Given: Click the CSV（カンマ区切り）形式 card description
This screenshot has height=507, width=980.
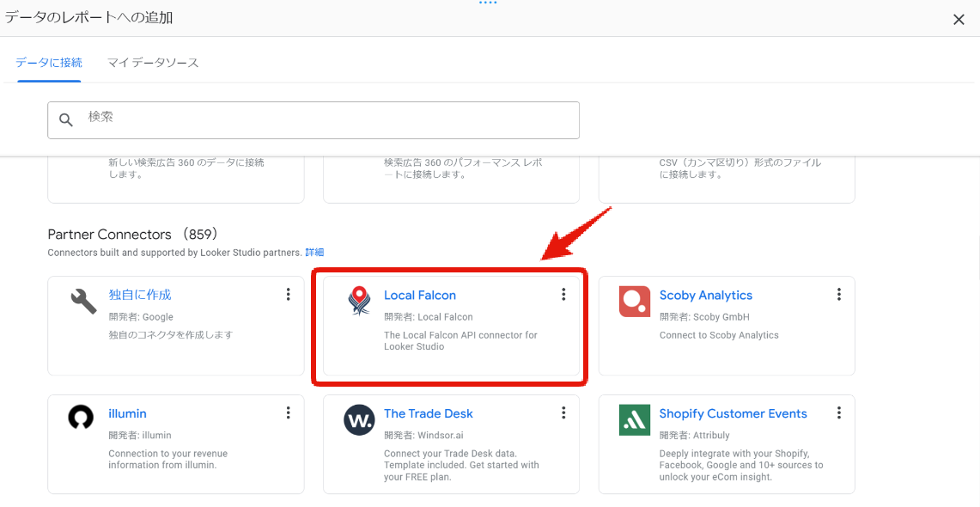Looking at the screenshot, I should (x=740, y=168).
